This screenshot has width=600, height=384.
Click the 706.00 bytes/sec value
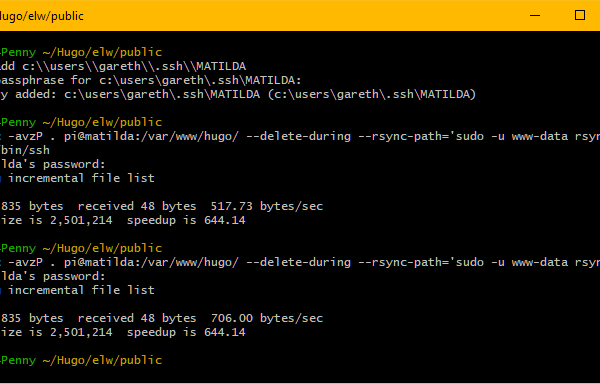tap(267, 318)
